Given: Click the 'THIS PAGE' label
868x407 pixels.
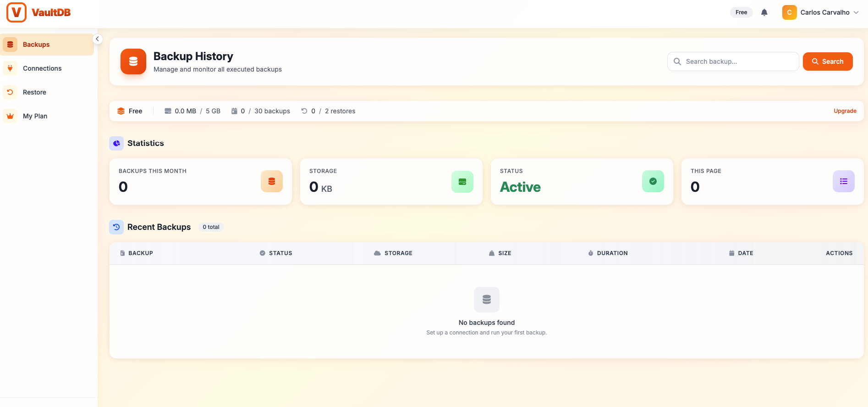Looking at the screenshot, I should (x=706, y=171).
